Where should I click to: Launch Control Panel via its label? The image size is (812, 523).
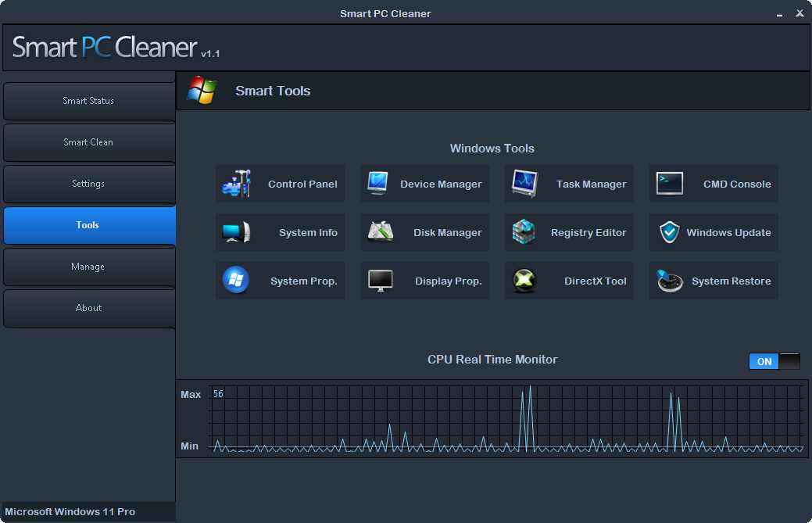click(x=302, y=184)
